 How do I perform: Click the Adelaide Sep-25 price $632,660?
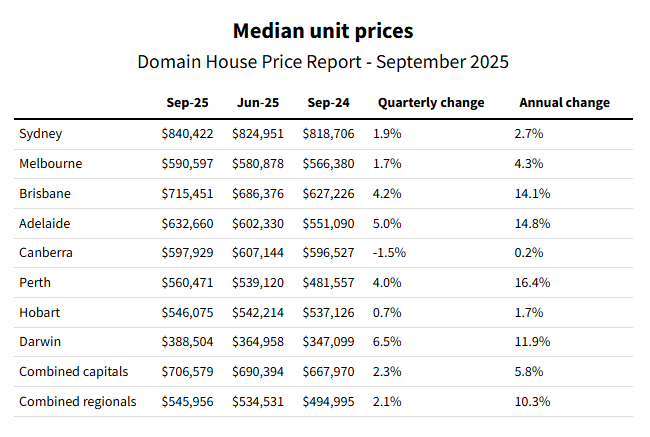tap(189, 223)
